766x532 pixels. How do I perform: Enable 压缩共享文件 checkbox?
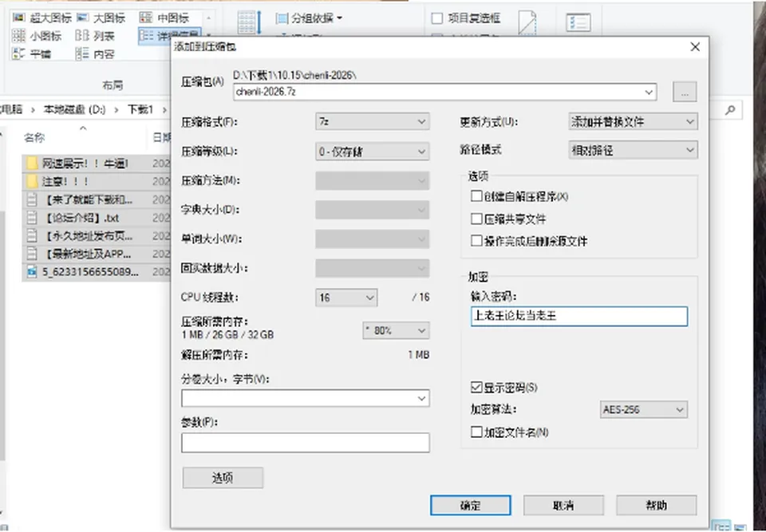(476, 219)
